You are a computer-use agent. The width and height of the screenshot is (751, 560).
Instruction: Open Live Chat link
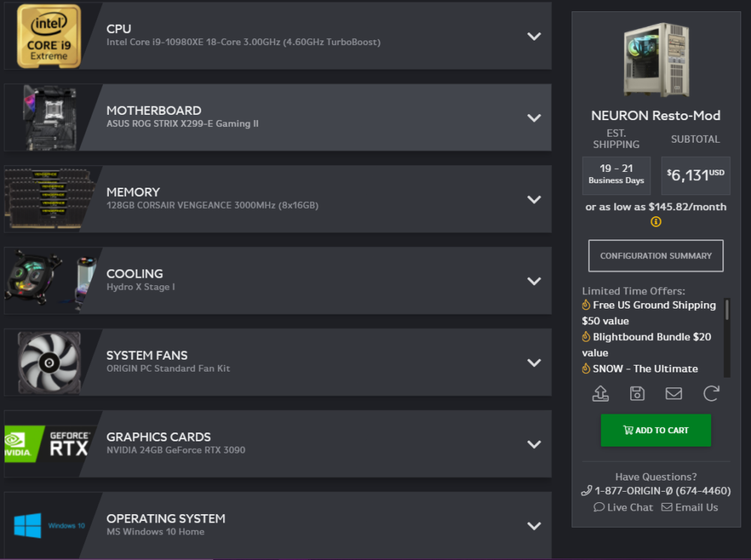(623, 507)
